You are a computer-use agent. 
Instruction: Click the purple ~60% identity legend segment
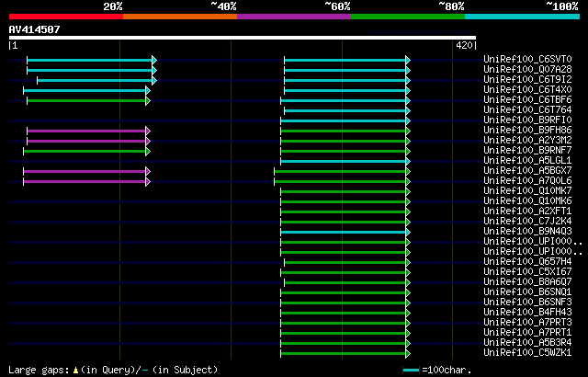click(x=294, y=17)
